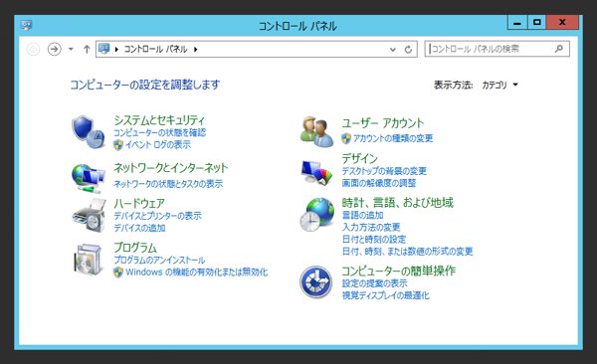
Task: Click the UAC shield beside Windows の機能の有効化
Action: (x=118, y=273)
